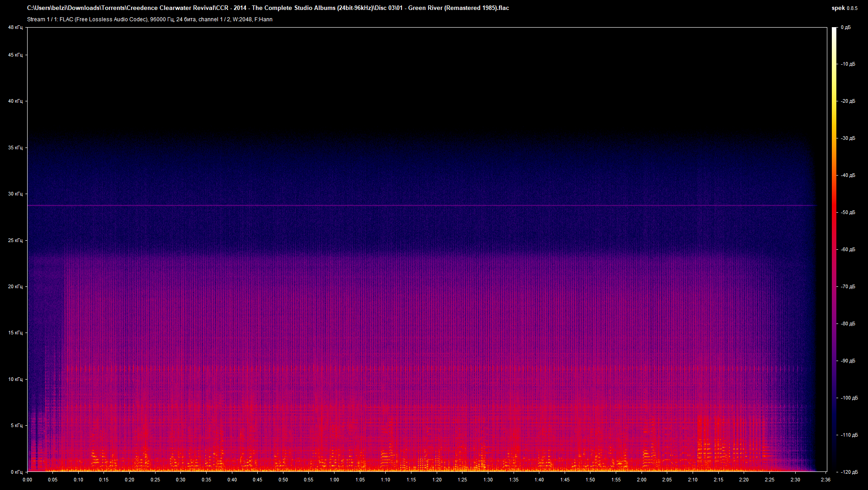The image size is (868, 490).
Task: Click the 48 кГц top frequency label
Action: tap(15, 28)
